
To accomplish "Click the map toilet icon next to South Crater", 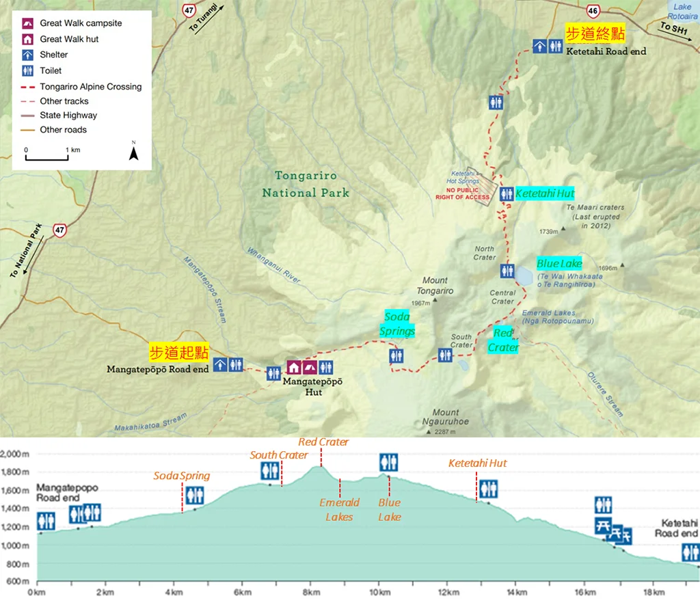I will click(x=445, y=355).
